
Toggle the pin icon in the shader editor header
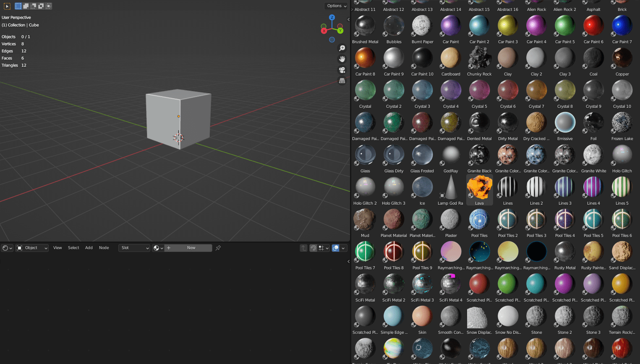[x=218, y=248]
